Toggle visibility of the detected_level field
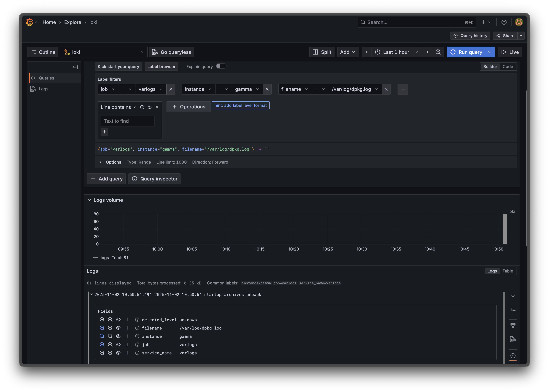549x392 pixels. tap(118, 320)
